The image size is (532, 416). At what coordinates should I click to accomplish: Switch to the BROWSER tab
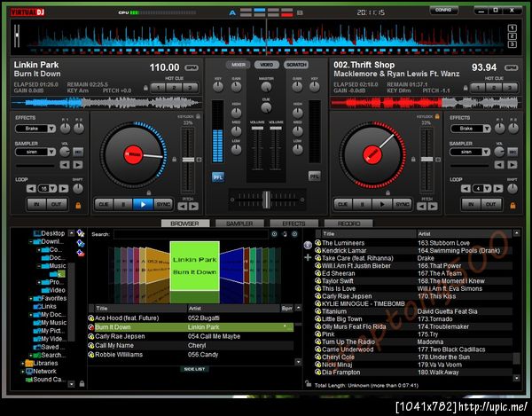(185, 224)
